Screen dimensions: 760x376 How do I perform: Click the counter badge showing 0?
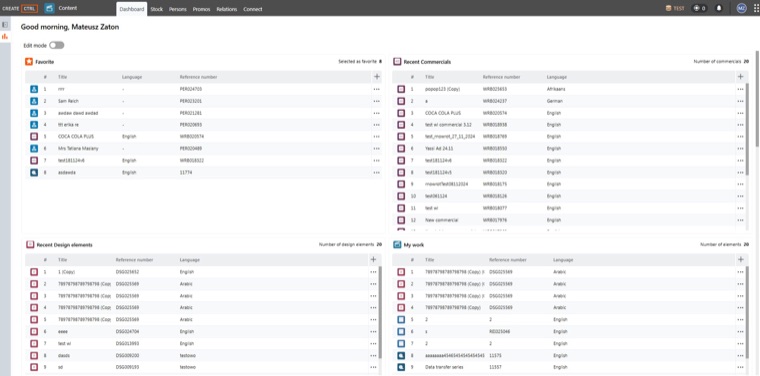tap(699, 8)
